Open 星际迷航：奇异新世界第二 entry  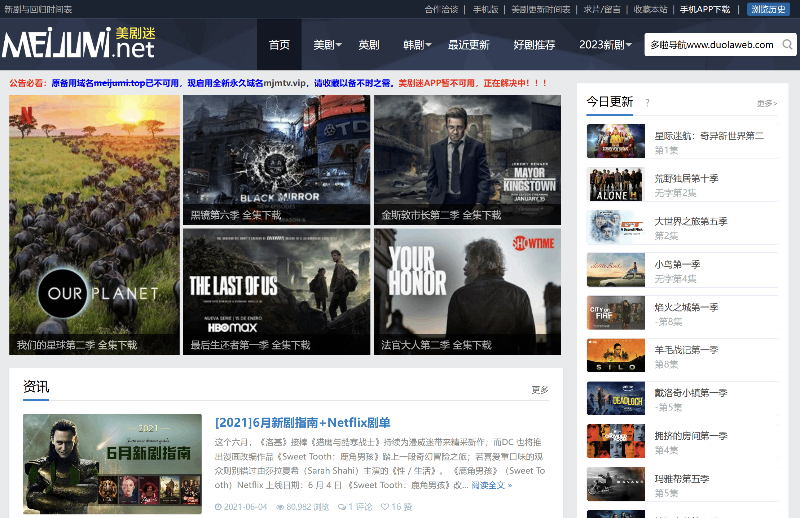[x=709, y=136]
